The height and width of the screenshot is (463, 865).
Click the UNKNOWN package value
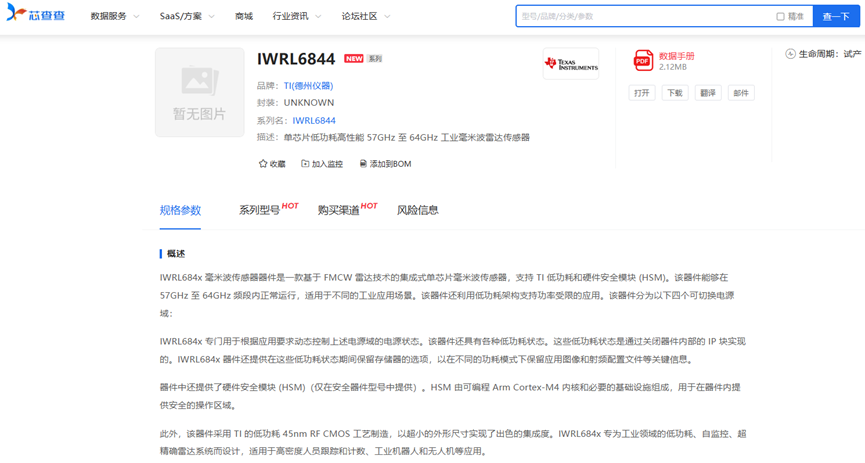coord(309,103)
